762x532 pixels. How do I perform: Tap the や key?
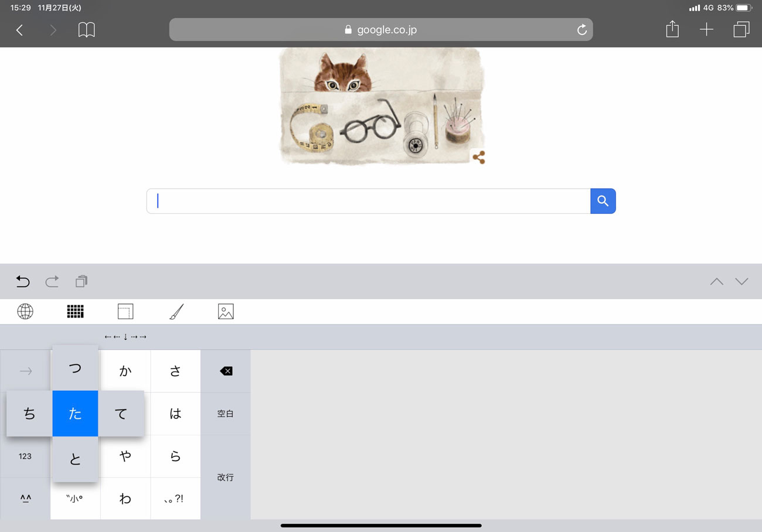[125, 456]
